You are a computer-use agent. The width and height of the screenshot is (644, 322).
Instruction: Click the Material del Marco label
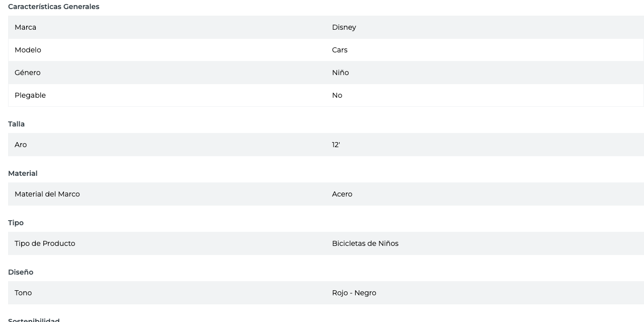pos(47,194)
